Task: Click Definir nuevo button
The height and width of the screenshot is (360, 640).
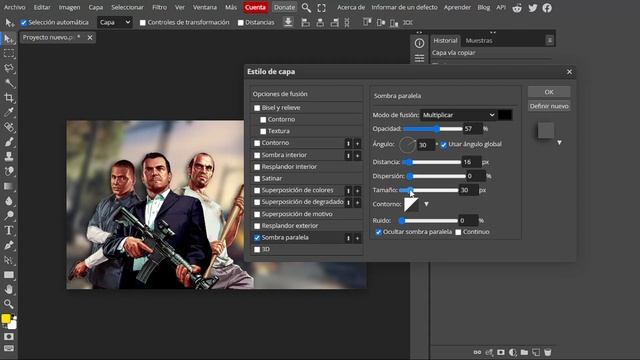Action: [x=549, y=106]
